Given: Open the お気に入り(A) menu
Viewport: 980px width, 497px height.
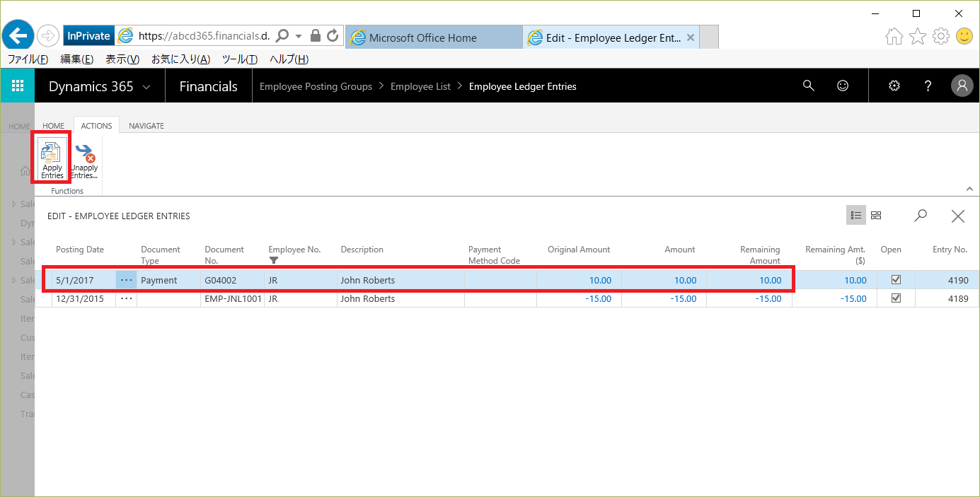Looking at the screenshot, I should click(x=180, y=59).
